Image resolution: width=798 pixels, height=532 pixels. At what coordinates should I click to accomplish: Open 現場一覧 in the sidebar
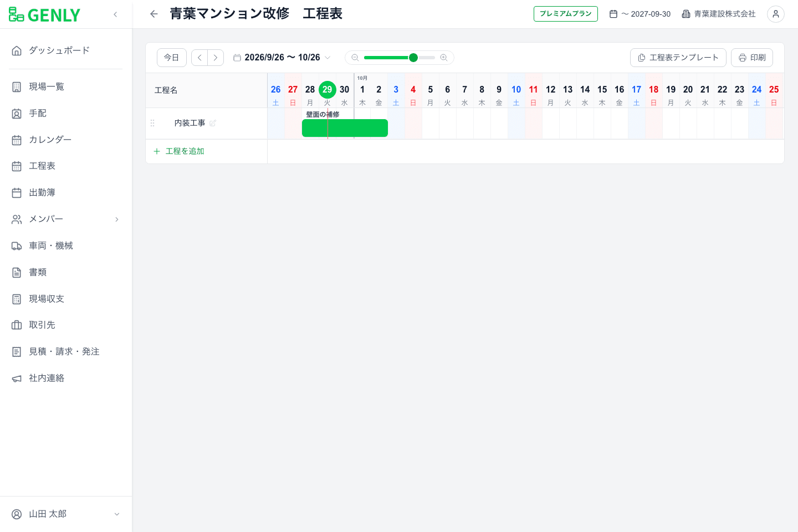pos(66,86)
